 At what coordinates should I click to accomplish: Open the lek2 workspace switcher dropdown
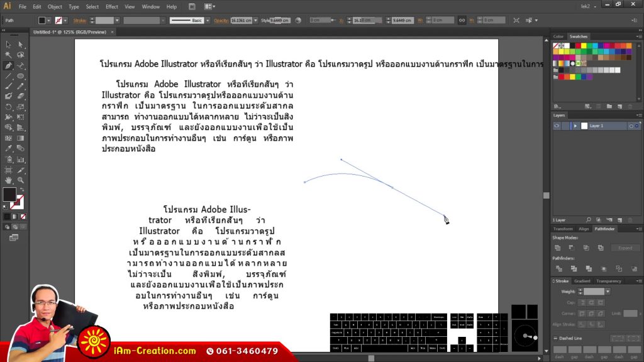pos(589,6)
